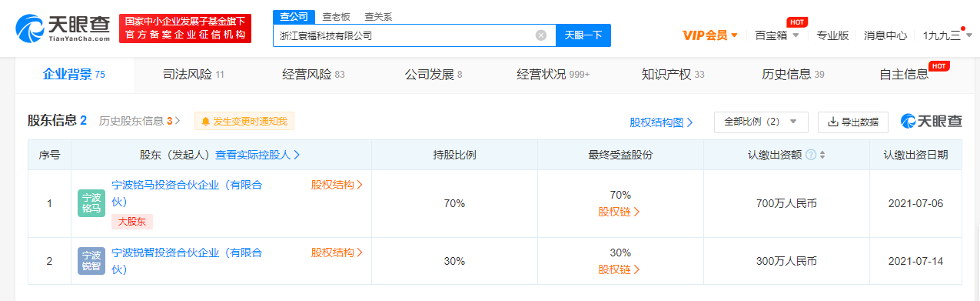Image resolution: width=980 pixels, height=301 pixels.
Task: Click the bell icon in 发生变更时通知我
Action: point(205,122)
